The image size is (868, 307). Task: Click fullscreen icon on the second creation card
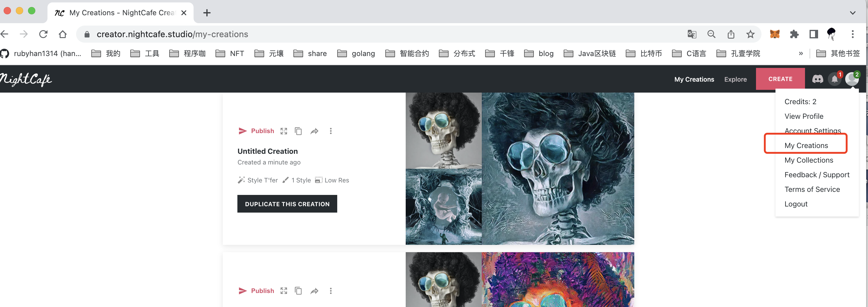click(x=284, y=291)
